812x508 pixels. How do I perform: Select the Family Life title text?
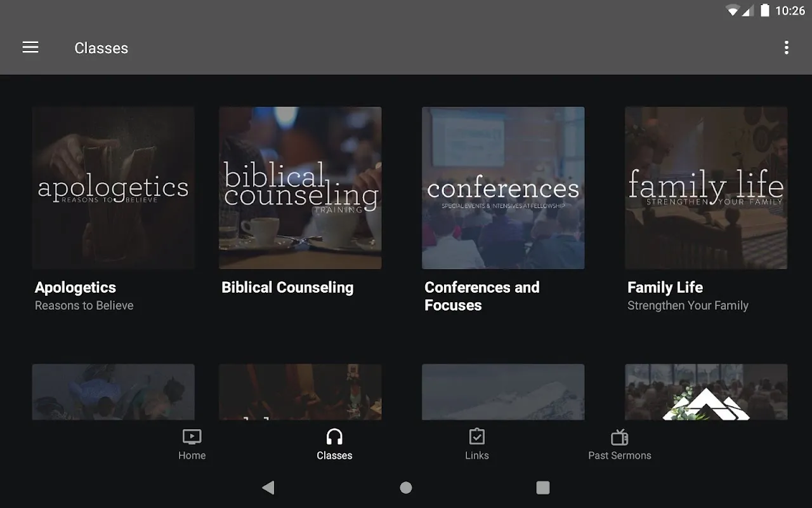point(665,288)
